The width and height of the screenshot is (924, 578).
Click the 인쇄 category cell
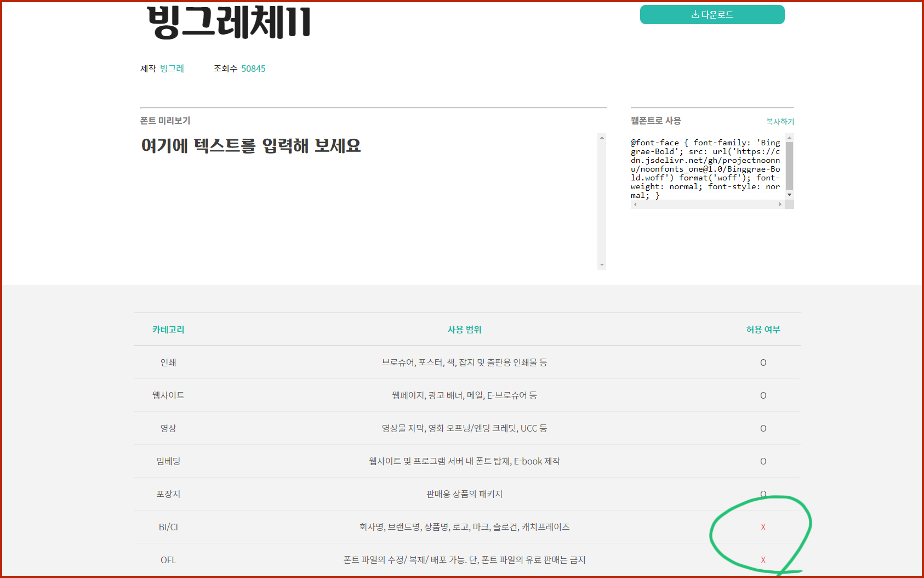(168, 362)
